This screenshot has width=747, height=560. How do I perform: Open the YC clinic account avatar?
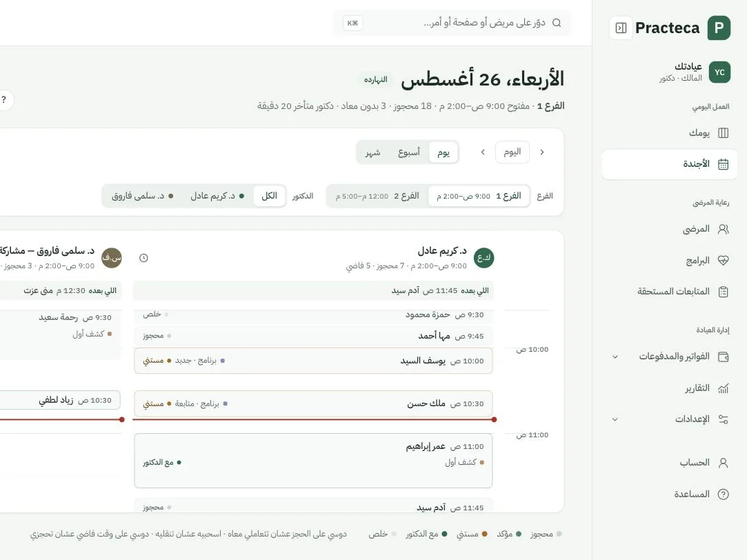(x=719, y=72)
